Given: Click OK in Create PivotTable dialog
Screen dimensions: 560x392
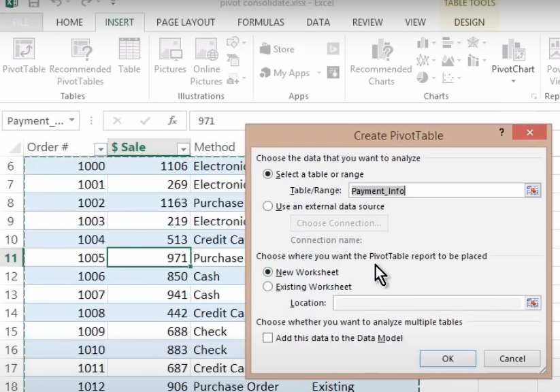Looking at the screenshot, I should (x=448, y=359).
